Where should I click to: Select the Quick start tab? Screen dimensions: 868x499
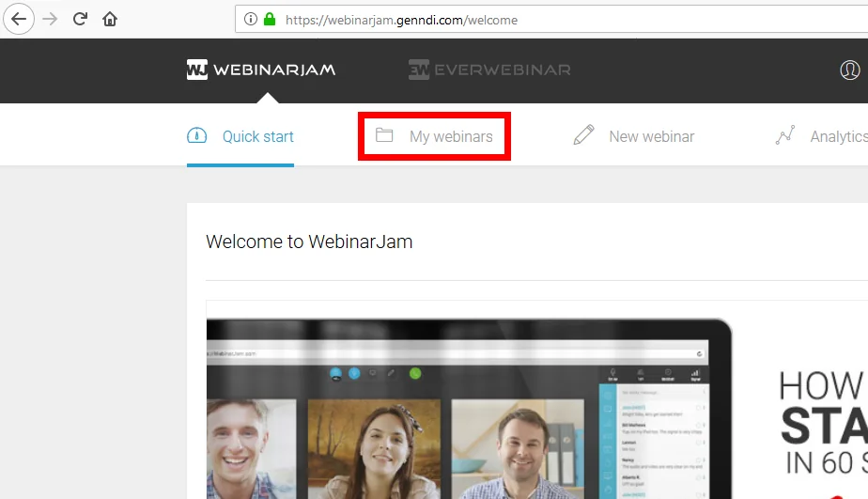coord(240,137)
